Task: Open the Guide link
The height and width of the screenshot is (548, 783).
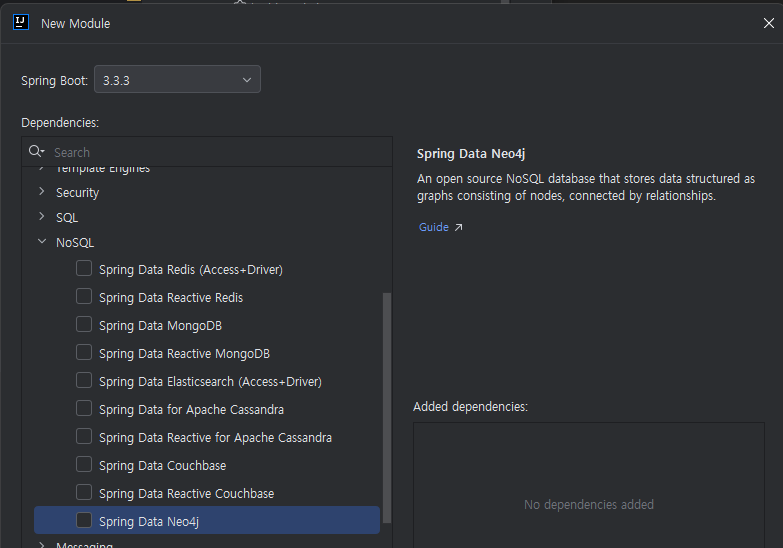Action: [x=433, y=227]
